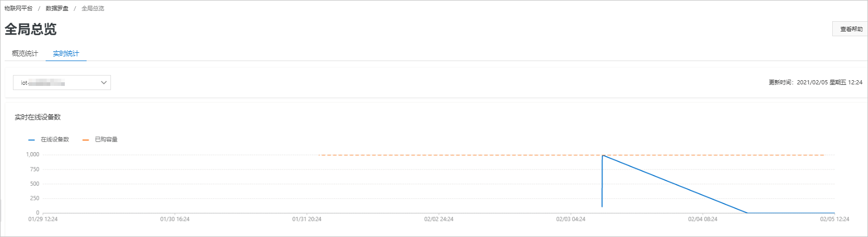Click the orange 已购容量 legend line icon
Image resolution: width=868 pixels, height=237 pixels.
(x=86, y=140)
